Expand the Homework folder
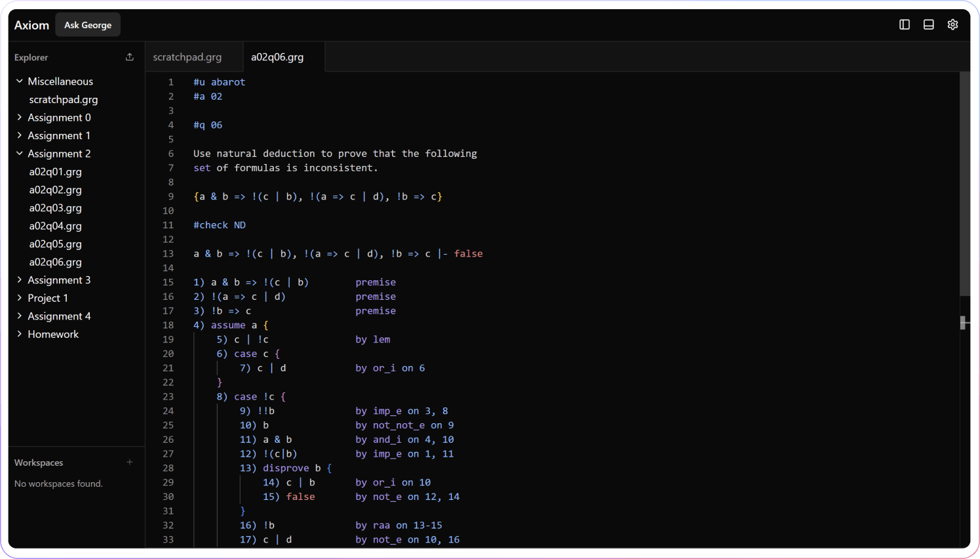 tap(53, 334)
